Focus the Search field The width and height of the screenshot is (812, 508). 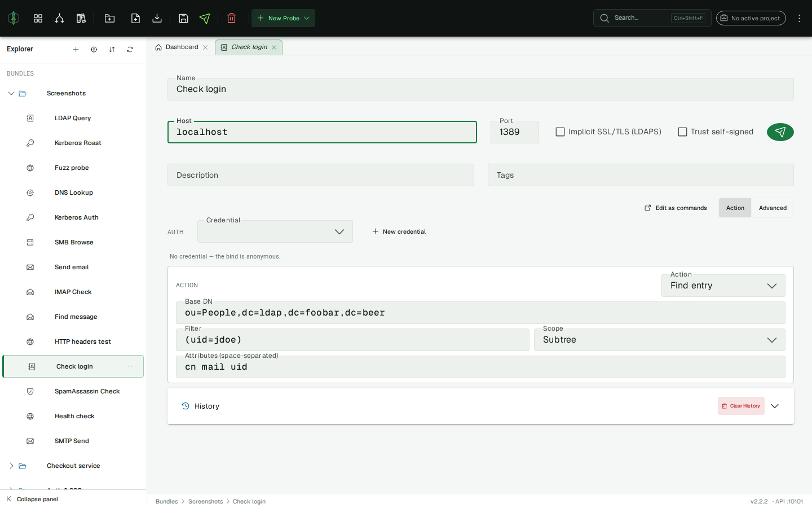click(x=652, y=18)
